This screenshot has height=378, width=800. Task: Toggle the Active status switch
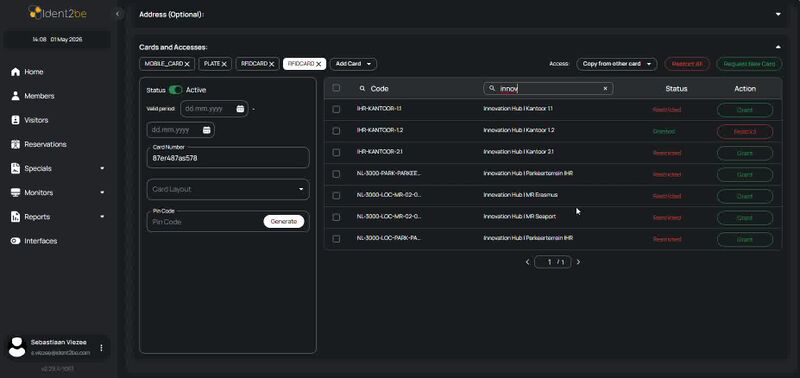[x=176, y=90]
